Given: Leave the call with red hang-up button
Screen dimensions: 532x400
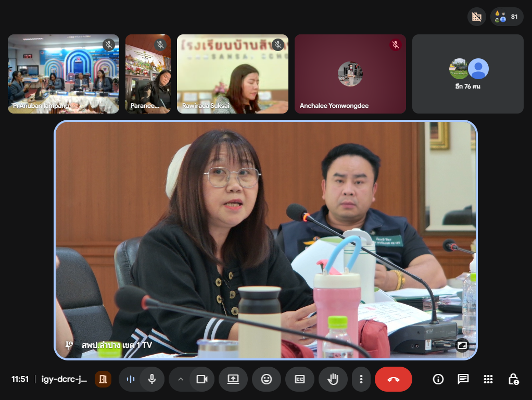Looking at the screenshot, I should coord(393,379).
